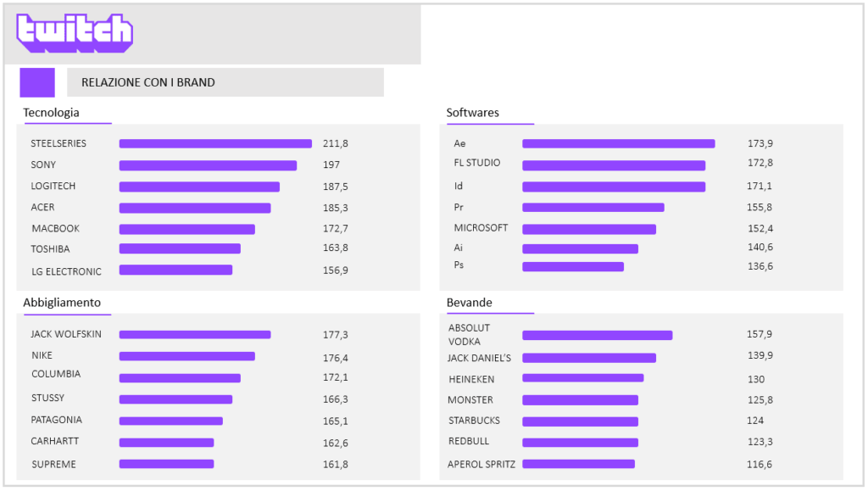The height and width of the screenshot is (491, 868).
Task: Click the STEELSERIES purple bar
Action: coord(215,144)
